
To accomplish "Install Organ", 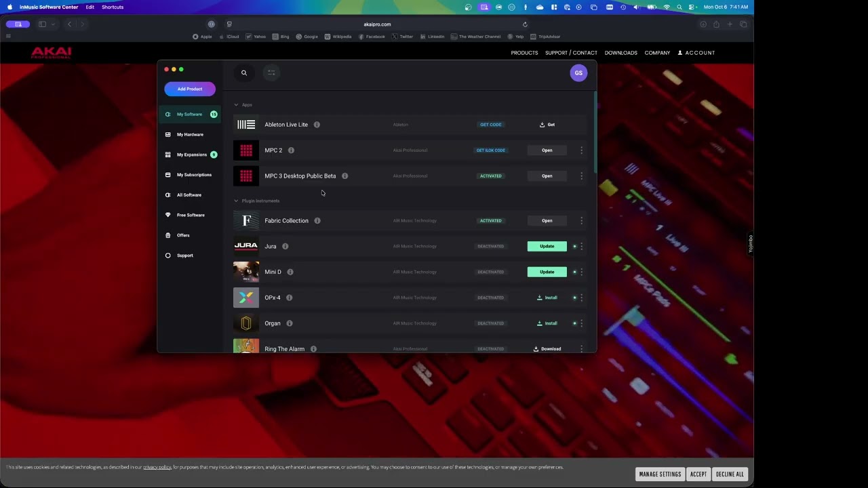I will (547, 323).
